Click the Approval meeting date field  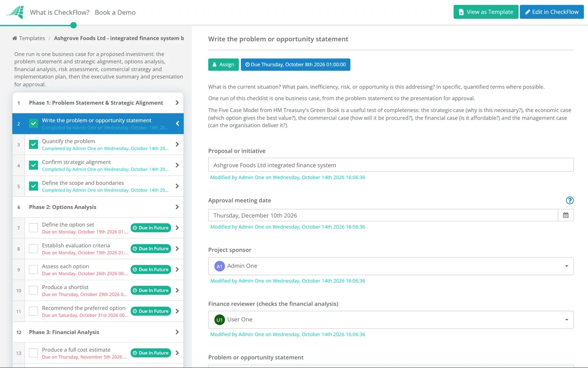pyautogui.click(x=383, y=215)
